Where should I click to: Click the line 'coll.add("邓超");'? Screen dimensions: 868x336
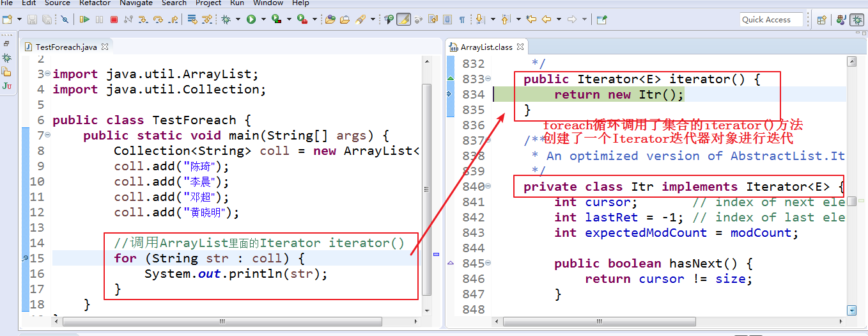pyautogui.click(x=171, y=197)
